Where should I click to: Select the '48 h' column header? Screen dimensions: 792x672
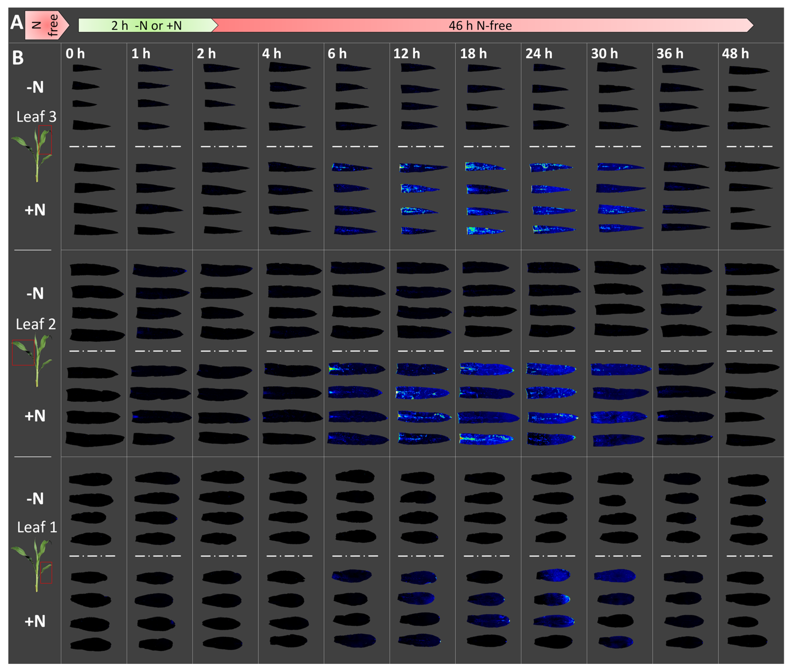[x=735, y=53]
